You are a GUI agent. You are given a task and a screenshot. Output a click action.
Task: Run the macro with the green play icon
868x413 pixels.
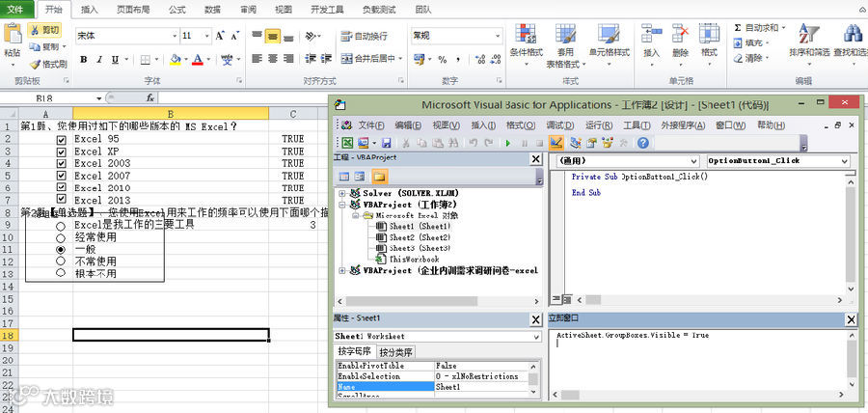click(x=508, y=144)
